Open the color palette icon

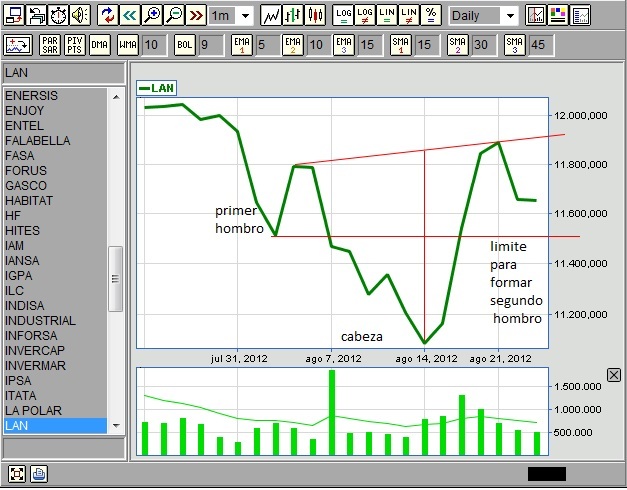pos(558,16)
